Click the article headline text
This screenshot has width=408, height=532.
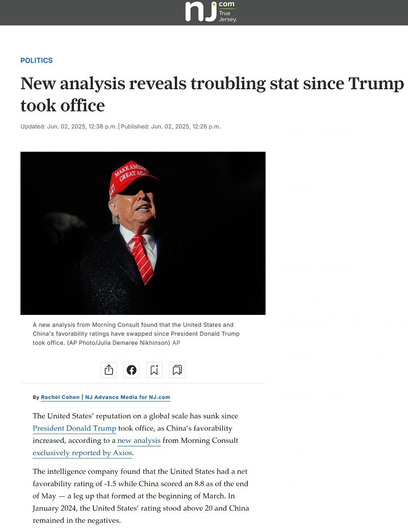[x=212, y=94]
